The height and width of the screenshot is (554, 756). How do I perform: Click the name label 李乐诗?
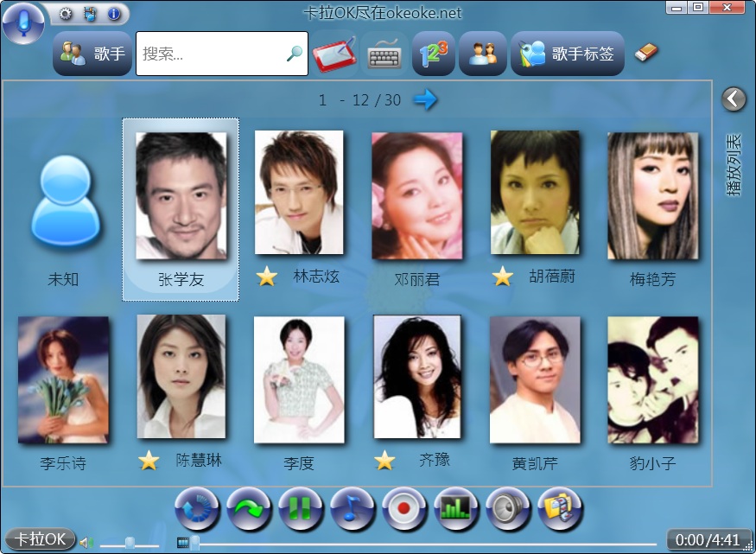click(x=63, y=463)
